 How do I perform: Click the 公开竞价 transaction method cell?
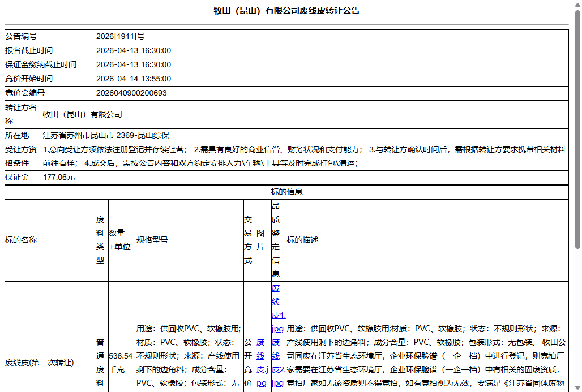[248, 363]
